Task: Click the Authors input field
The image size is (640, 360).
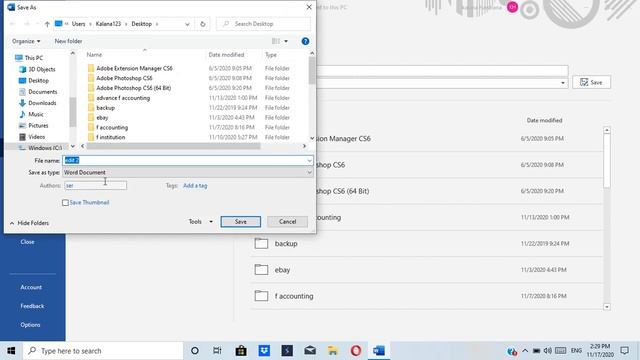Action: (x=96, y=186)
